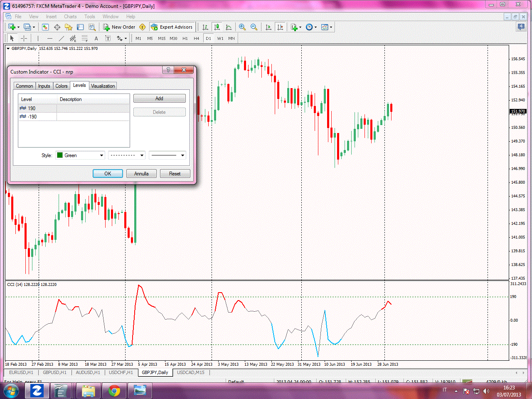532x399 pixels.
Task: Open the line width dropdown
Action: pyautogui.click(x=167, y=155)
